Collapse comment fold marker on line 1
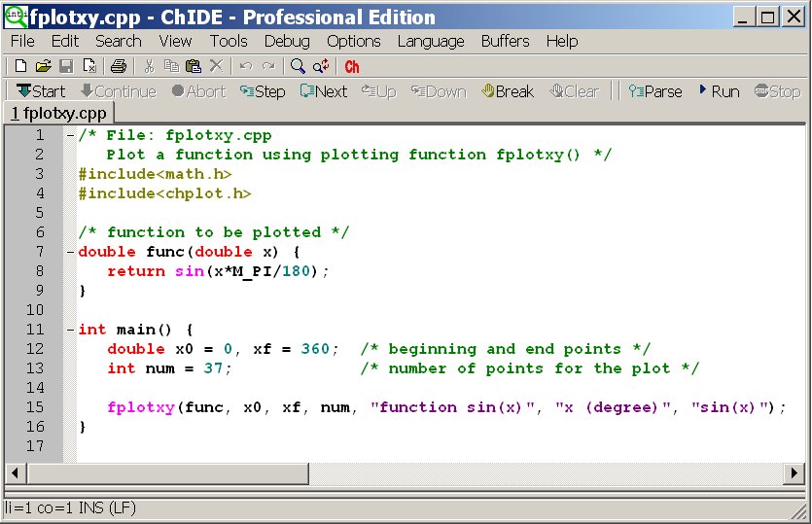Image resolution: width=812 pixels, height=524 pixels. 70,136
